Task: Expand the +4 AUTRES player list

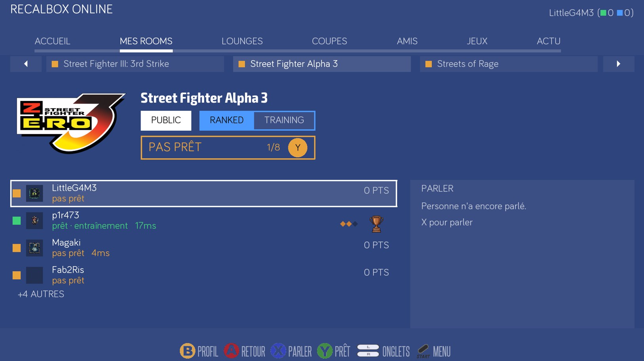Action: click(41, 294)
